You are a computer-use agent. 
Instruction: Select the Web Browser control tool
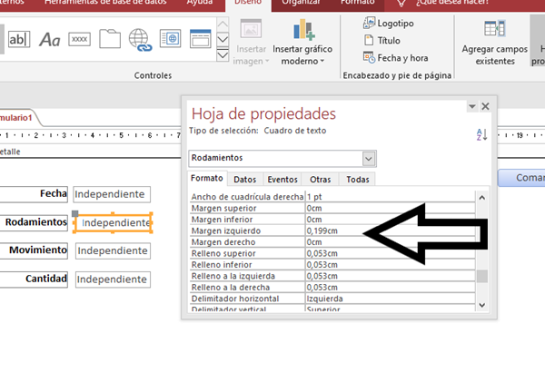pyautogui.click(x=169, y=39)
